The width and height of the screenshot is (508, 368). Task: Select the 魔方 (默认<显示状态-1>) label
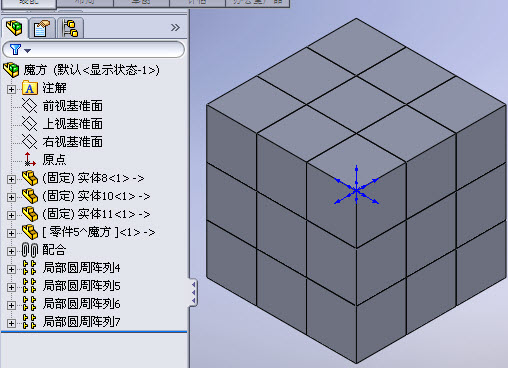pos(92,70)
